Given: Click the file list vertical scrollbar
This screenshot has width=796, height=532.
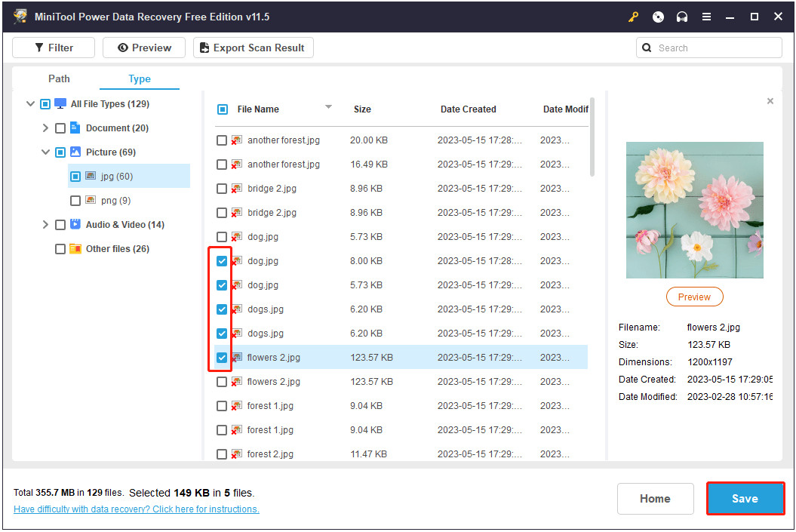Looking at the screenshot, I should tap(592, 137).
